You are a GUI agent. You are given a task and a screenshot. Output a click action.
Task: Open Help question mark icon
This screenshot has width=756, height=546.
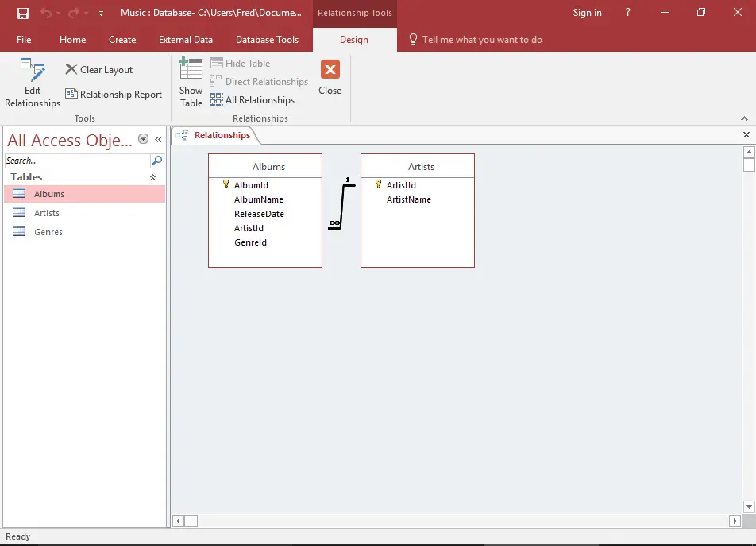coord(627,13)
